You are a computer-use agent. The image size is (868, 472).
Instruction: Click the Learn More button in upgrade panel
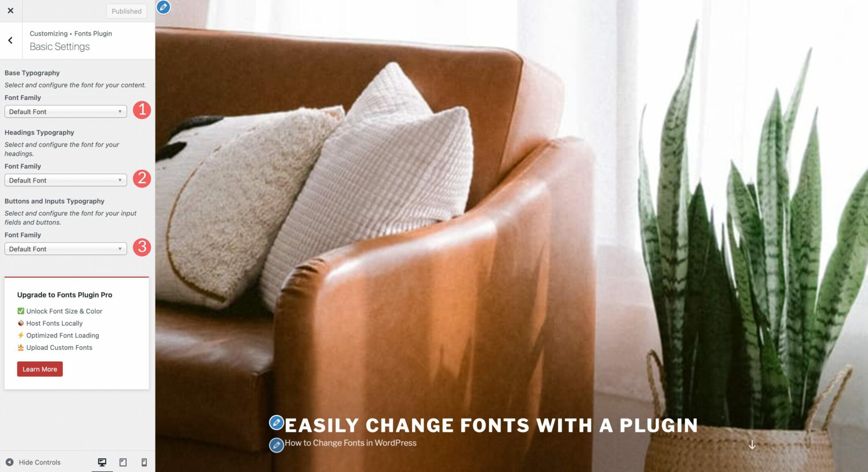point(39,369)
